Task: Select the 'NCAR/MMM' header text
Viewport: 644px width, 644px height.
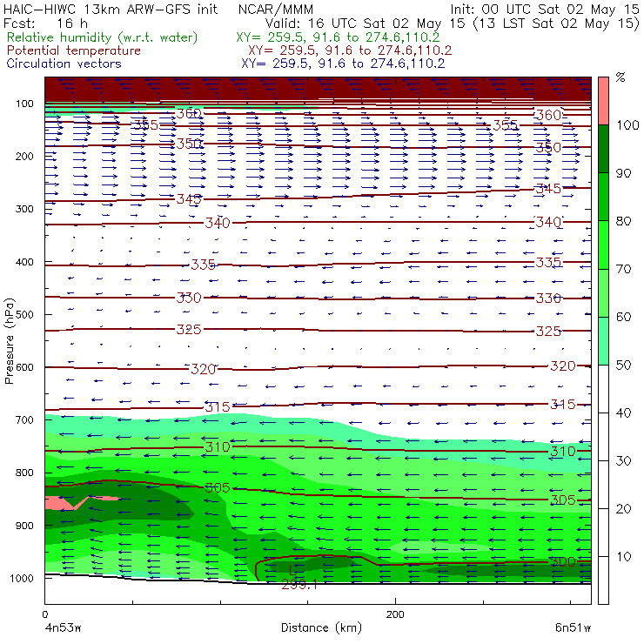Action: 276,10
